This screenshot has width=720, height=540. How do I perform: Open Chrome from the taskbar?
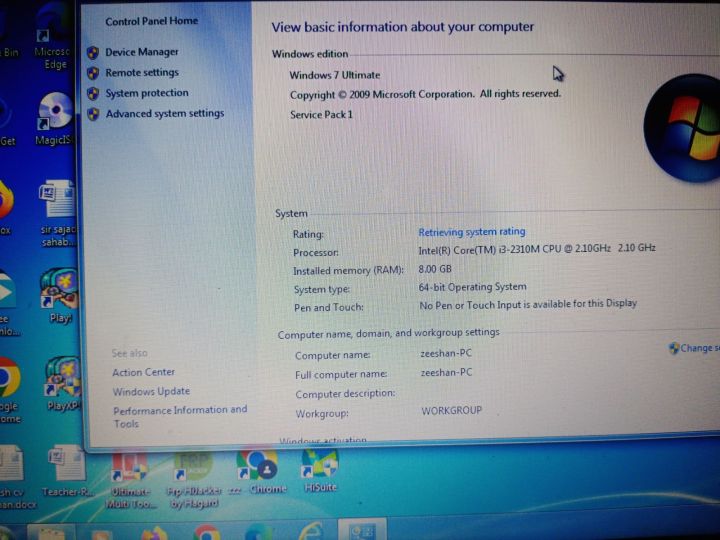pyautogui.click(x=206, y=533)
